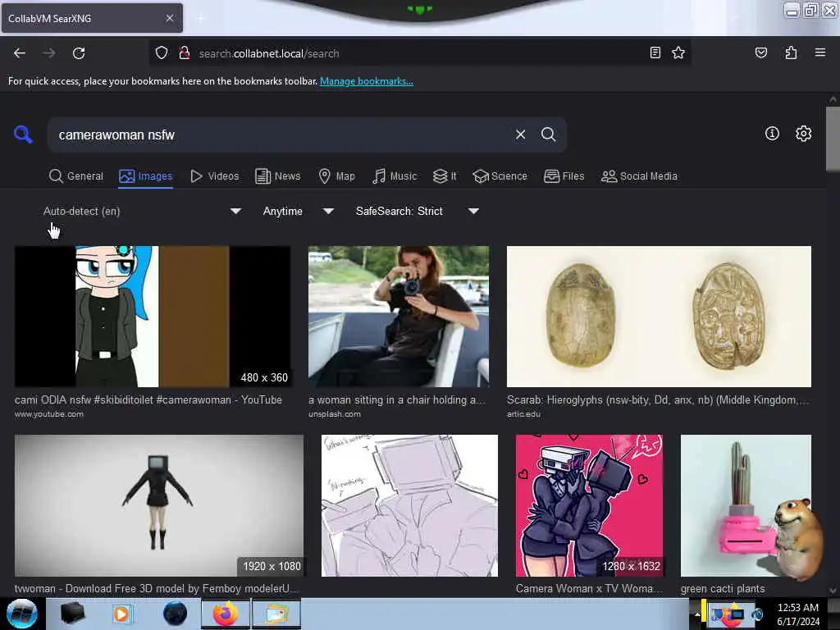
Task: Switch to the General search tab
Action: (x=76, y=176)
